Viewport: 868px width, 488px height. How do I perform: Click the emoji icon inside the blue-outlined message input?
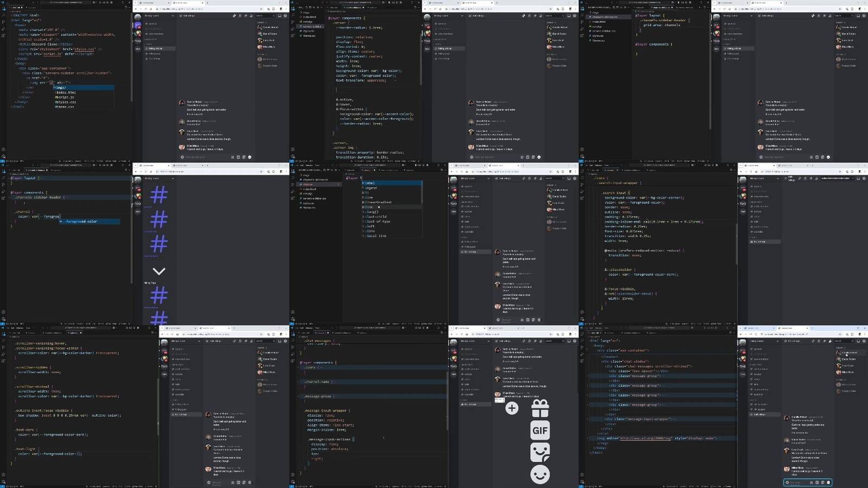[828, 482]
